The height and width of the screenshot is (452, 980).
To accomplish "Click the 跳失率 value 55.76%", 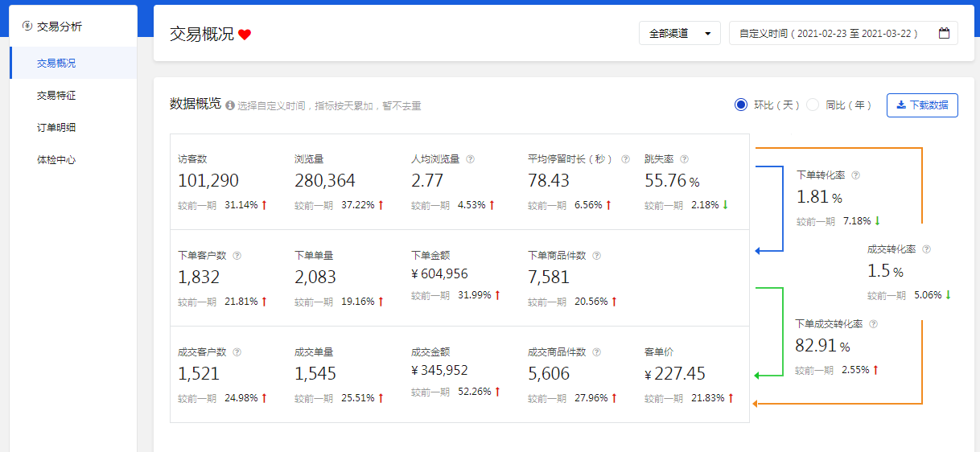I will click(672, 181).
